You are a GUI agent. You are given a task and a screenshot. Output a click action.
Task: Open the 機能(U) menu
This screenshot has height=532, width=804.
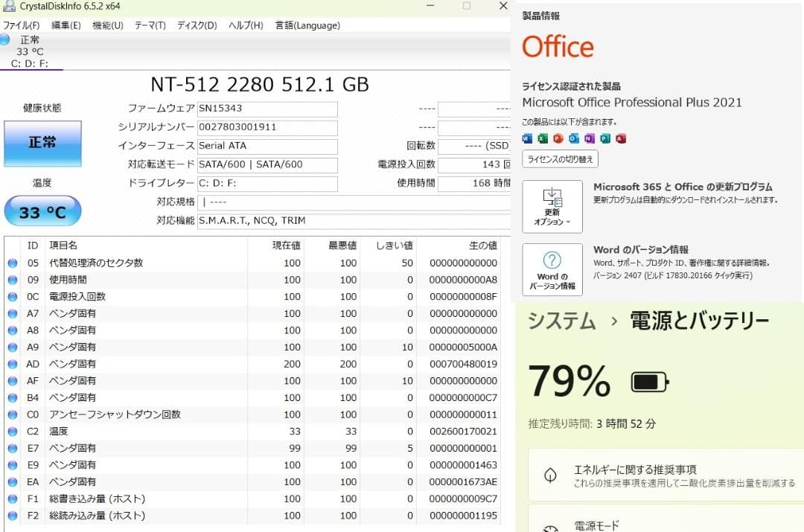pos(107,25)
